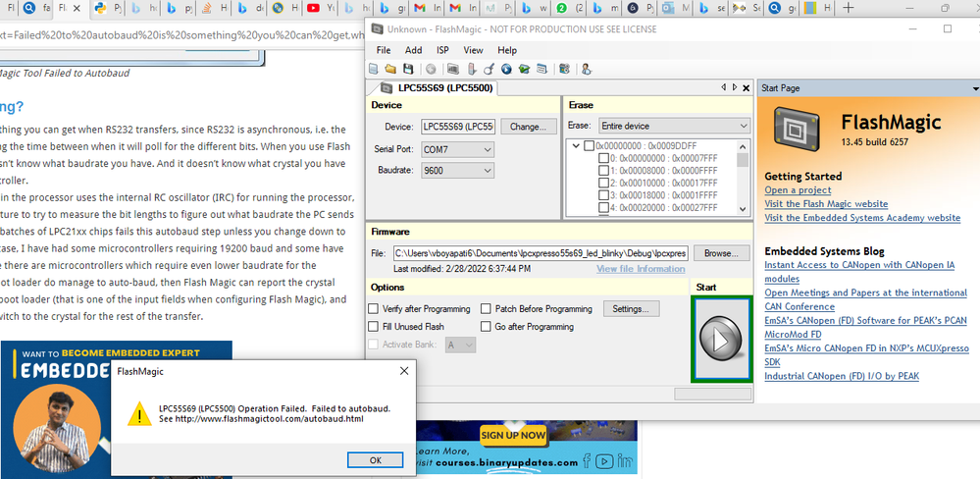Image resolution: width=980 pixels, height=479 pixels.
Task: Click the Open project folder icon
Action: pos(390,69)
